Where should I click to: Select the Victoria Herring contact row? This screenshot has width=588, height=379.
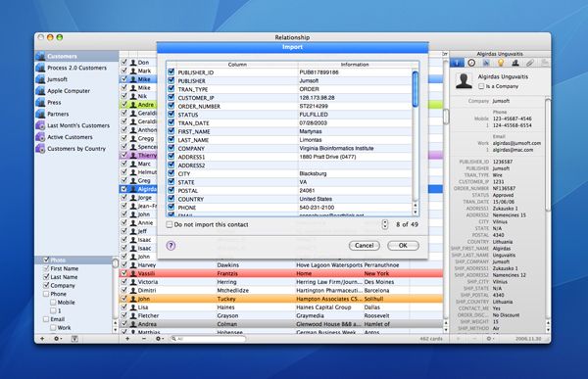(x=281, y=282)
